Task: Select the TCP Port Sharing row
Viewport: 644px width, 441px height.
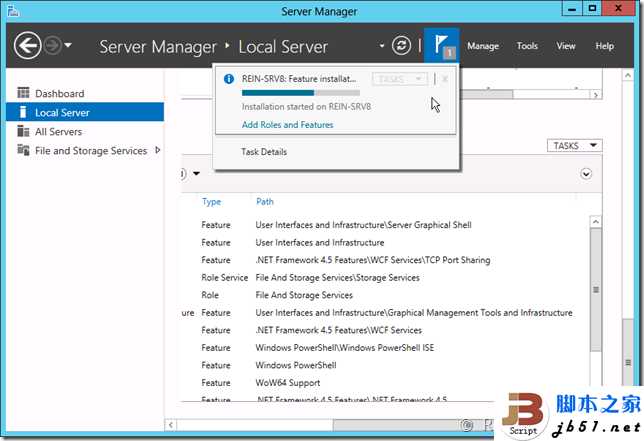Action: 385,260
